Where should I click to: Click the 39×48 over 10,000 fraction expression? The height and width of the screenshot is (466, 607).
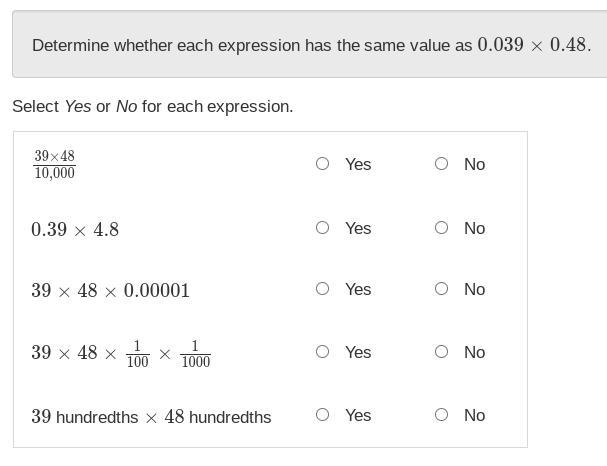point(54,164)
